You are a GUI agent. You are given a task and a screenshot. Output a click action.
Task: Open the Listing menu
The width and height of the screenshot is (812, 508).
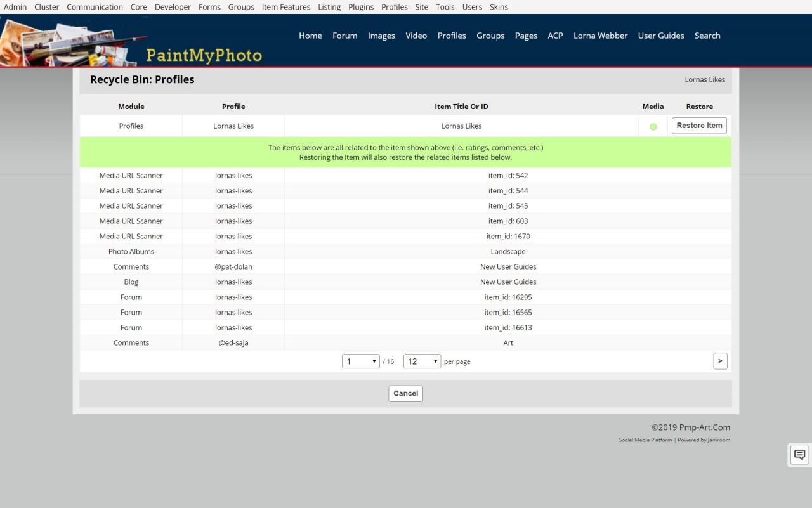329,7
